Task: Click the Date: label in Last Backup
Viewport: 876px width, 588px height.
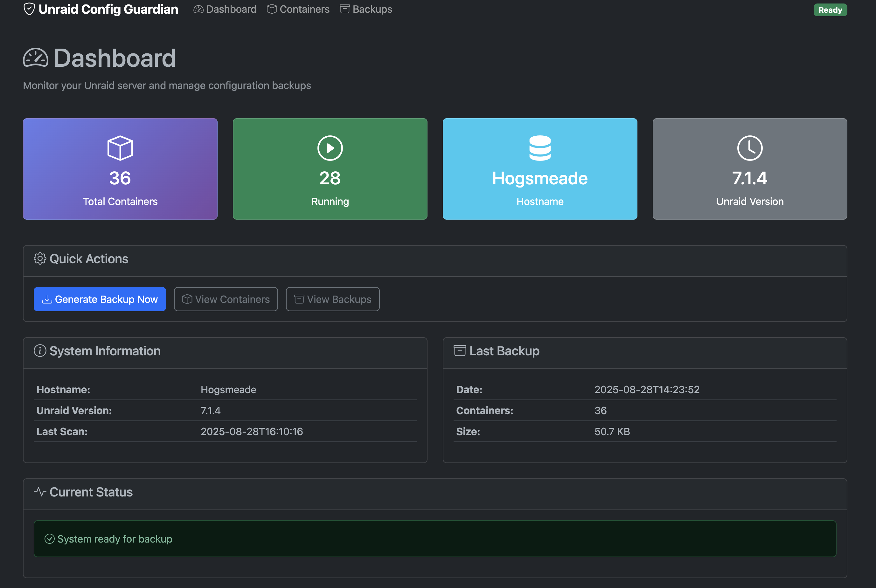Action: (x=469, y=390)
